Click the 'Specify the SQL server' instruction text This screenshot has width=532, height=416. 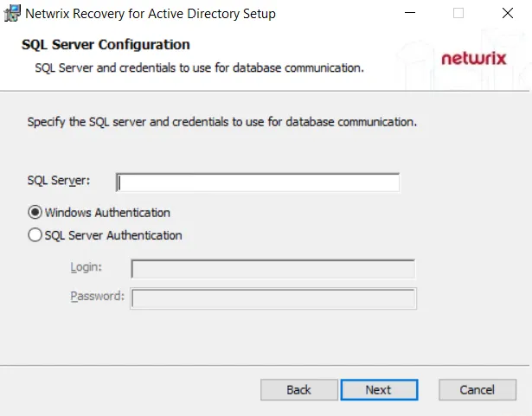tap(222, 122)
